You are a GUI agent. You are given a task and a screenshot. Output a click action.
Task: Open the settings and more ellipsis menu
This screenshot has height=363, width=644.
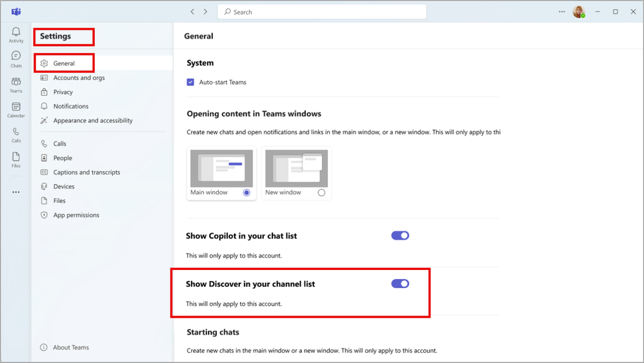tap(561, 12)
